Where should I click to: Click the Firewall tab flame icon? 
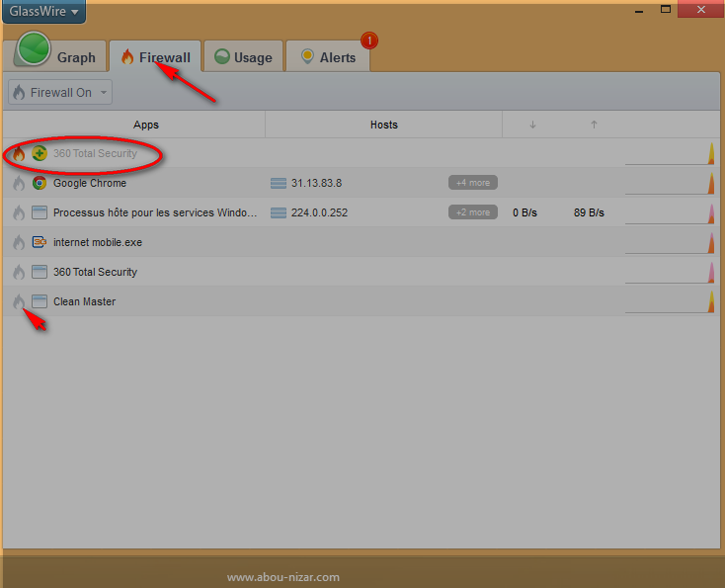click(127, 57)
